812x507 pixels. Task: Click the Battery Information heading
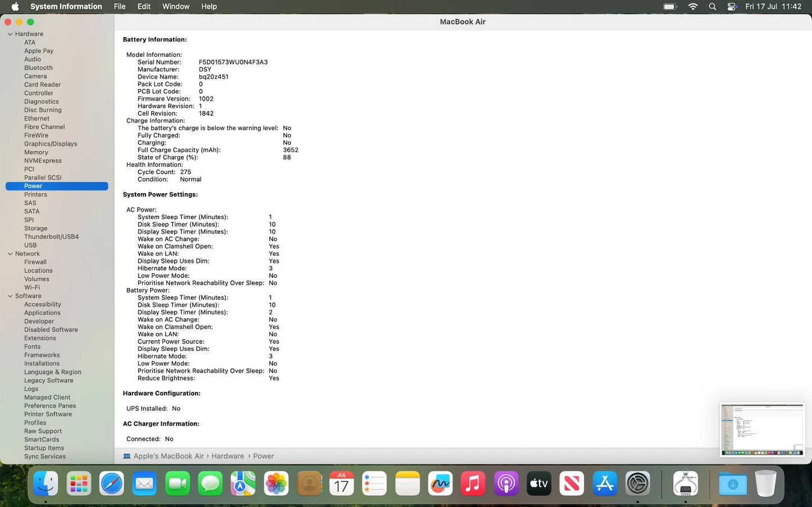pyautogui.click(x=155, y=40)
